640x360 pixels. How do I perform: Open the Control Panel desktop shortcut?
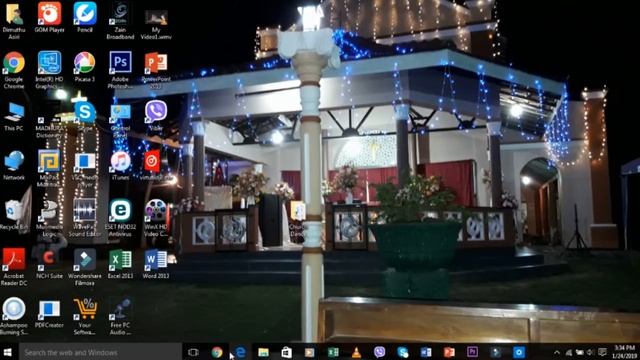(120, 119)
